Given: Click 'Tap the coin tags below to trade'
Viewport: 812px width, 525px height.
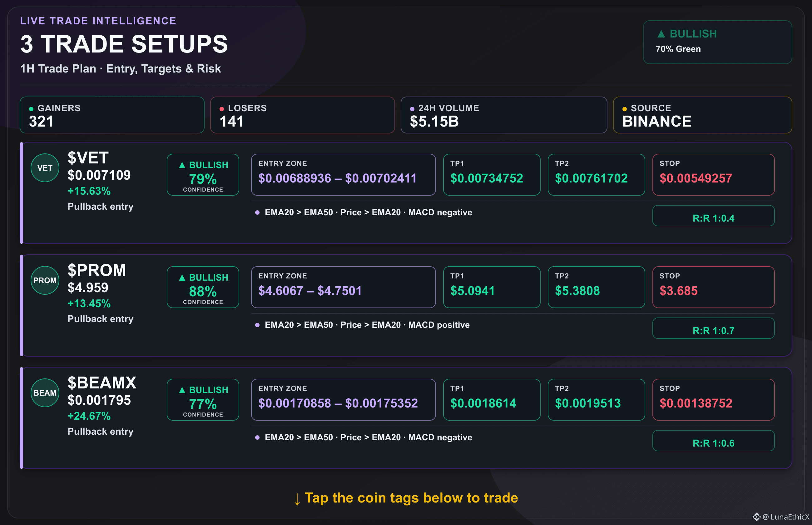Looking at the screenshot, I should click(x=411, y=498).
